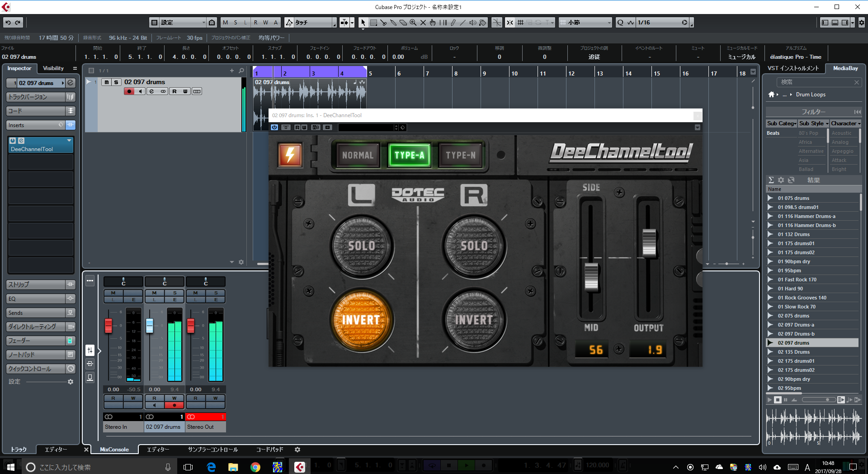Open the quantize 1/16 dropdown
The height and width of the screenshot is (474, 868).
(662, 23)
